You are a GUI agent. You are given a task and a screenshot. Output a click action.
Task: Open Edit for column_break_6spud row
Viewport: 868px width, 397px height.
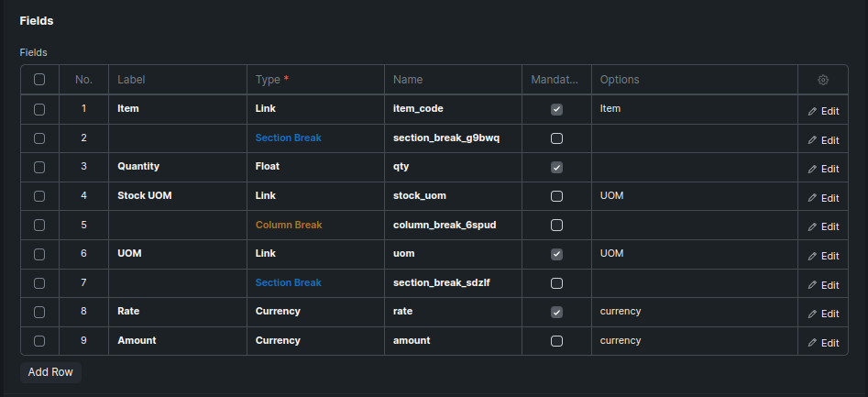tap(823, 226)
